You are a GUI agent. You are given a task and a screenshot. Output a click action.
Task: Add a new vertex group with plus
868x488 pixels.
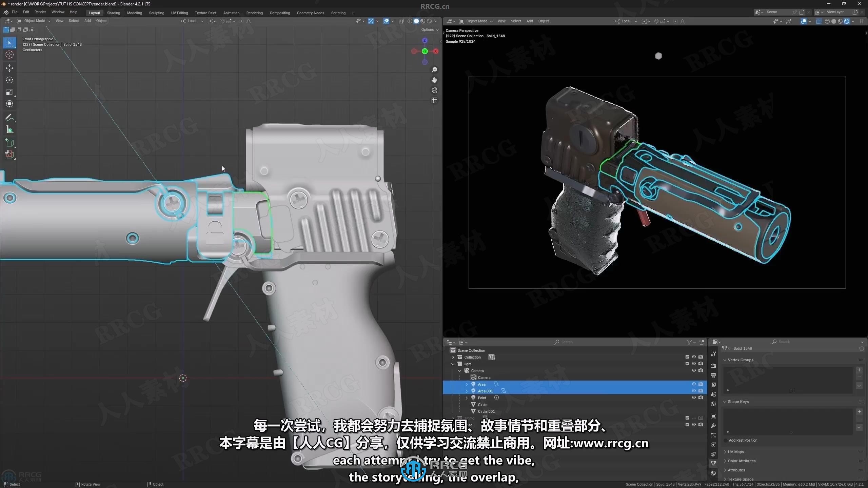859,370
